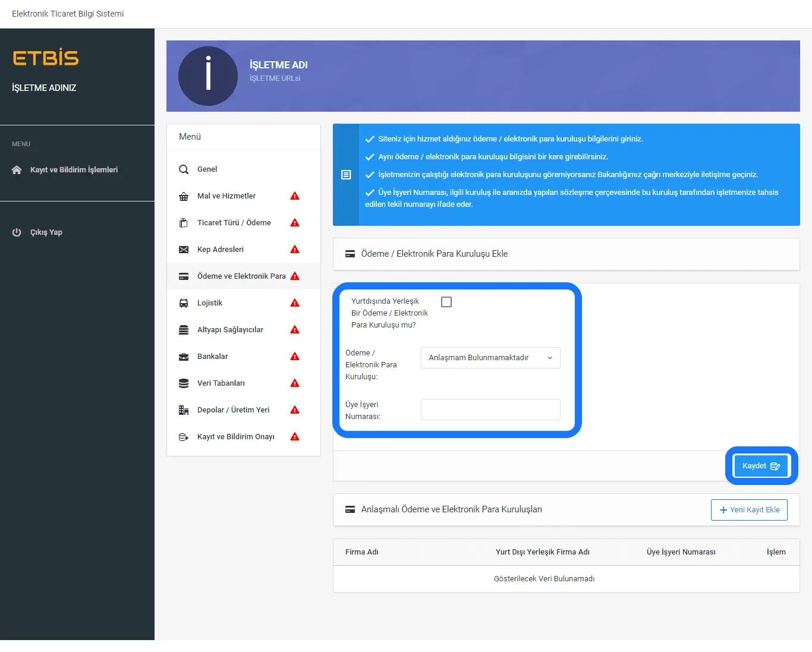Open Ticaret Türü / Ödeme menu item
The width and height of the screenshot is (812, 652).
(234, 223)
